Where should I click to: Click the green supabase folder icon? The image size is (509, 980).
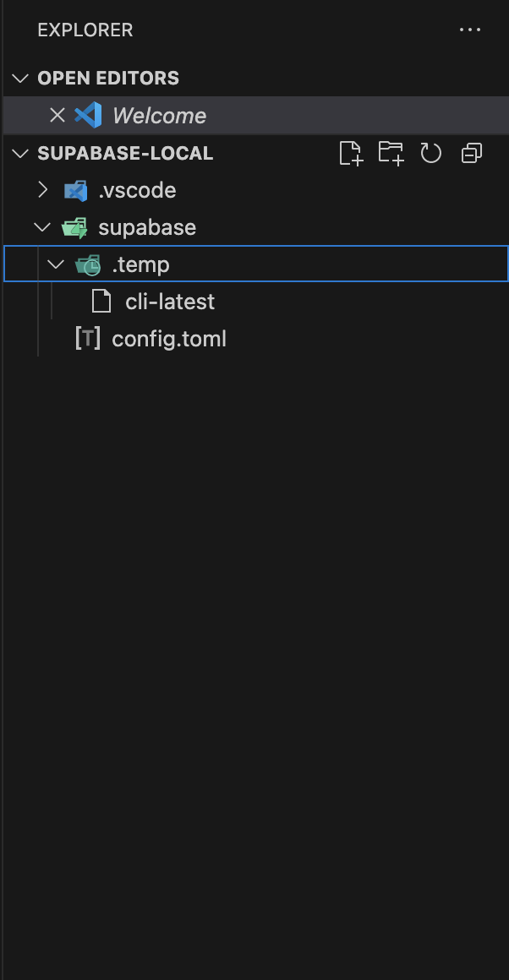[x=76, y=228]
